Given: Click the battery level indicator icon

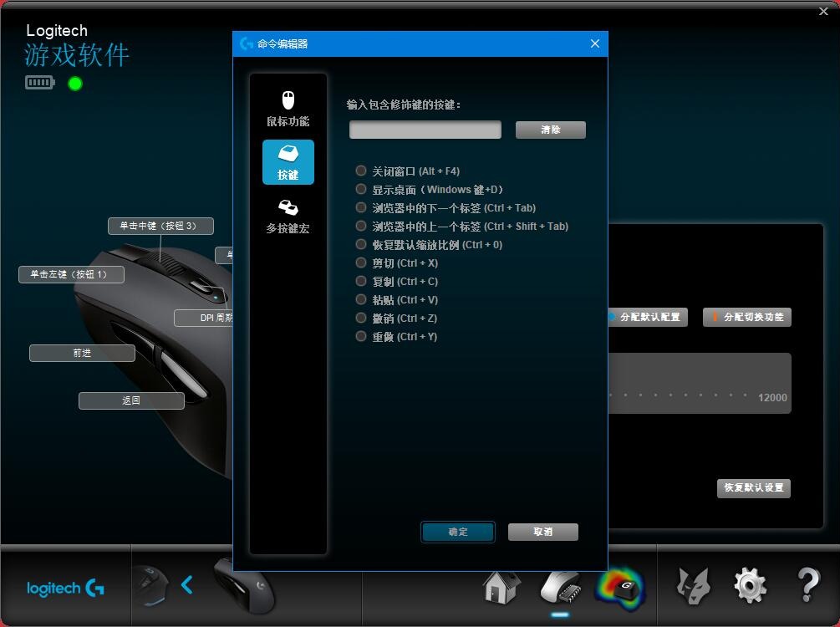Looking at the screenshot, I should coord(39,83).
